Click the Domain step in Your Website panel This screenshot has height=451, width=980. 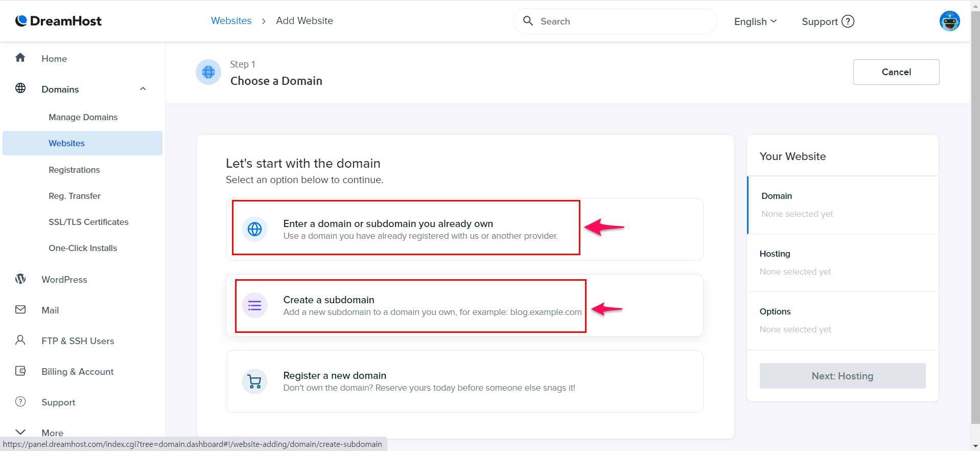(843, 205)
